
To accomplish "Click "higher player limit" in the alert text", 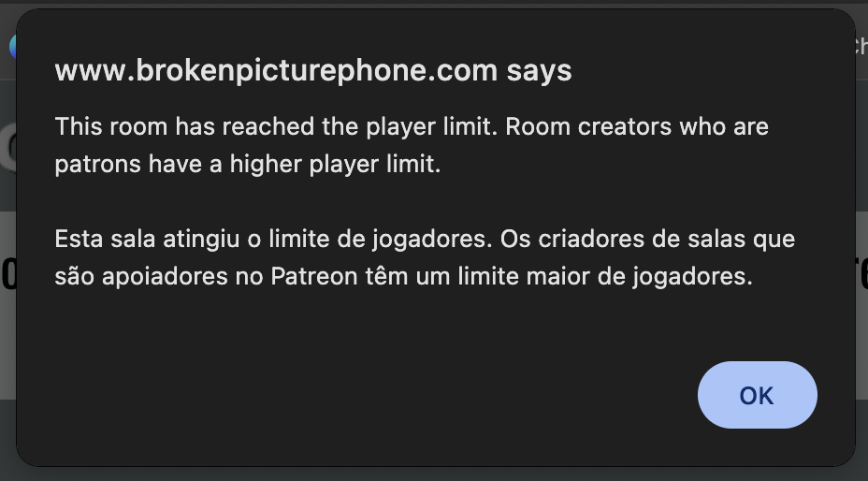I will [334, 165].
